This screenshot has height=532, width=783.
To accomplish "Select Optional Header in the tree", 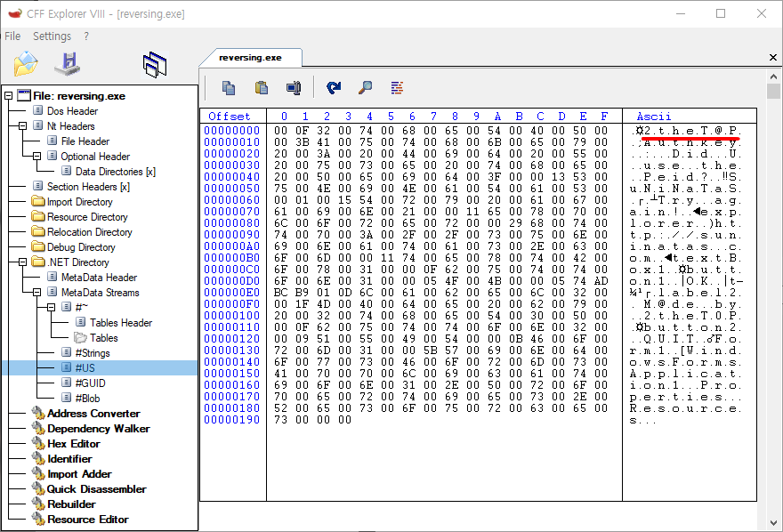I will pyautogui.click(x=95, y=157).
